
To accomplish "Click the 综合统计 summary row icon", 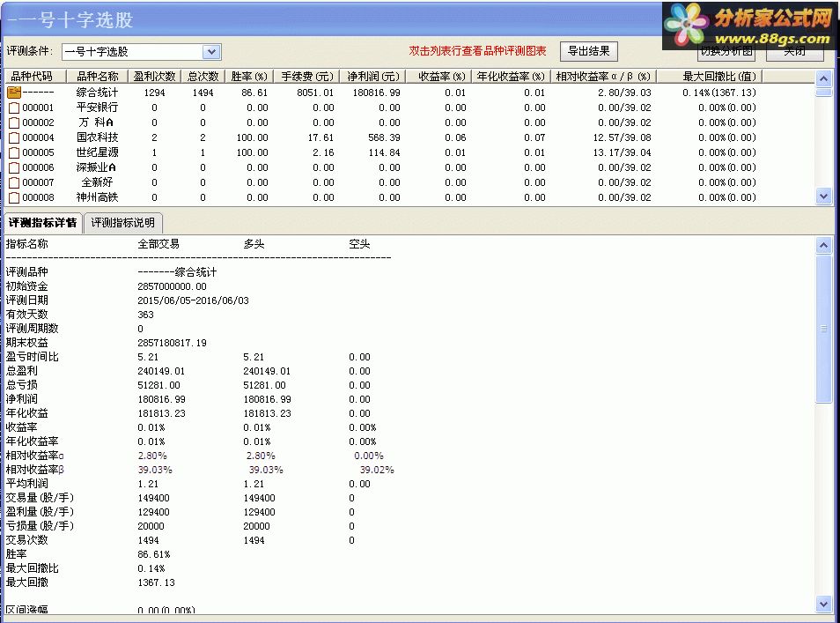I will 14,93.
